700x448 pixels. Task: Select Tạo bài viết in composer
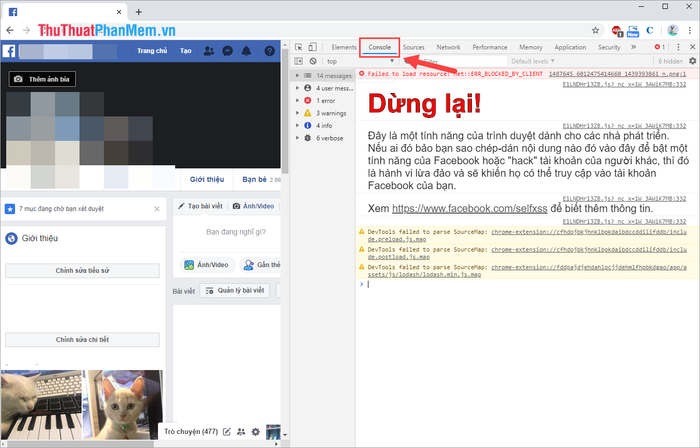200,206
